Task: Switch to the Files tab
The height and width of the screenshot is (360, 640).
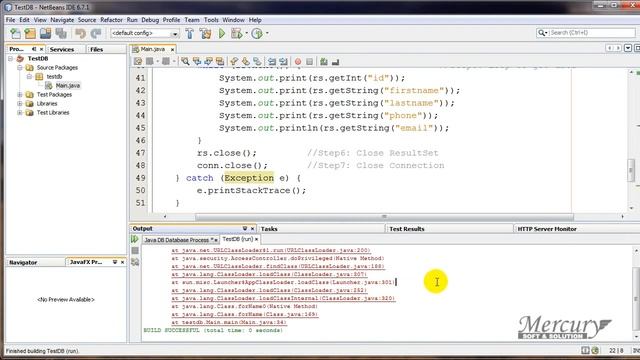Action: coord(97,49)
